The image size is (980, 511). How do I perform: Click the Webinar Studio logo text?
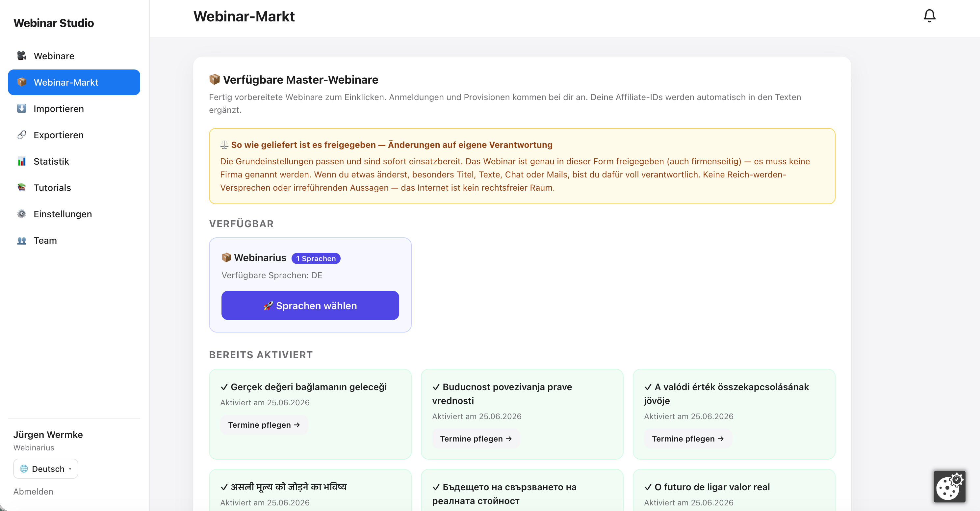point(54,23)
